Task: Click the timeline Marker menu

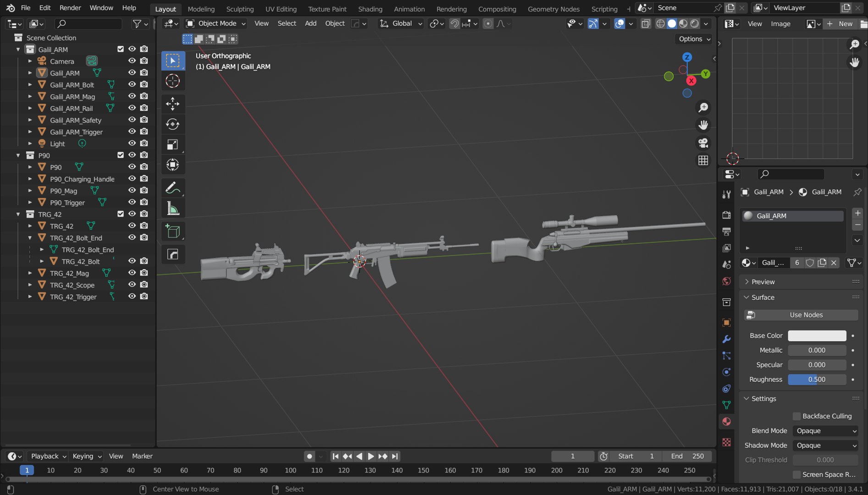Action: 142,456
